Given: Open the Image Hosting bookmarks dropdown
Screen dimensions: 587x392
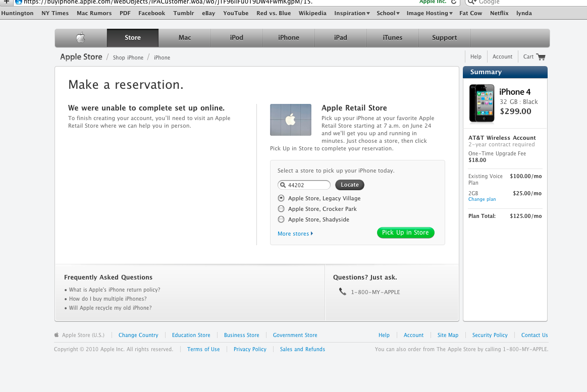Looking at the screenshot, I should point(430,13).
